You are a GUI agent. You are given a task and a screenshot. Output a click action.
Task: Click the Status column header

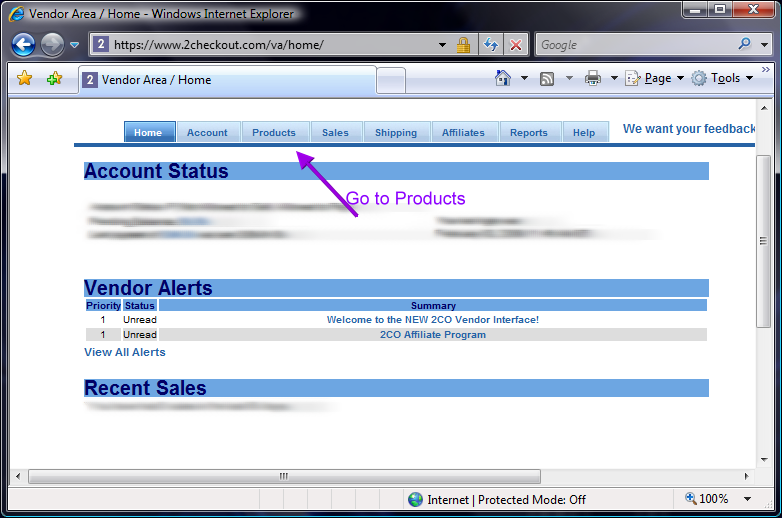point(140,305)
